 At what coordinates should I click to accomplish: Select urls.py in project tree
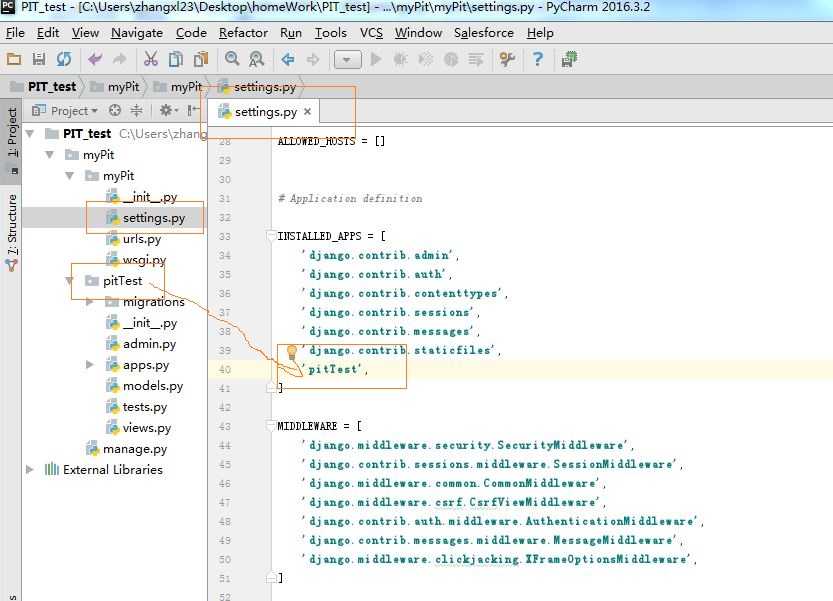click(142, 239)
